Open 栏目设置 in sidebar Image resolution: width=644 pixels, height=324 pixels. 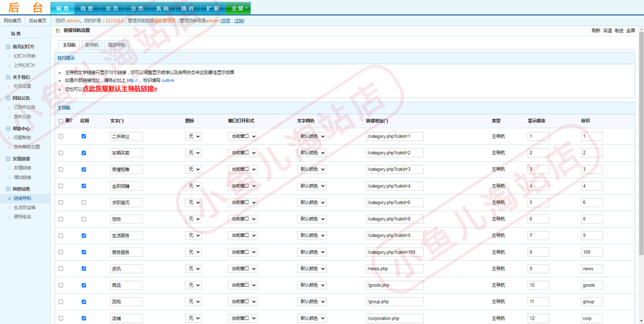22,86
